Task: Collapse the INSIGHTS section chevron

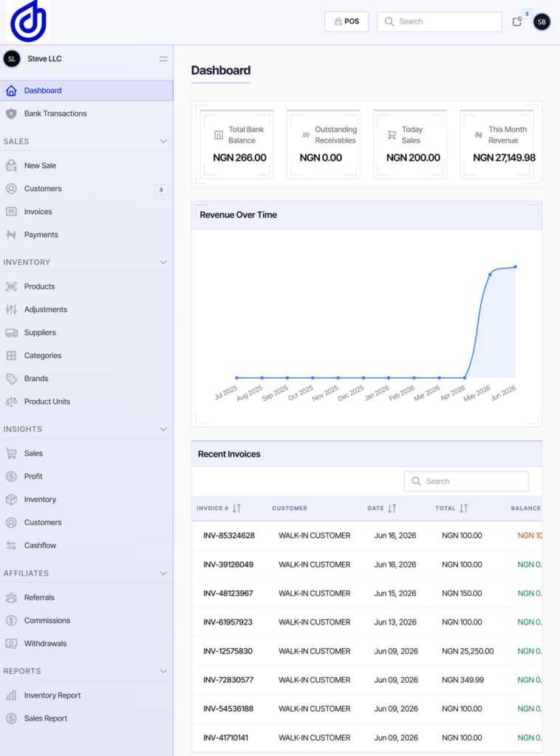Action: point(163,429)
